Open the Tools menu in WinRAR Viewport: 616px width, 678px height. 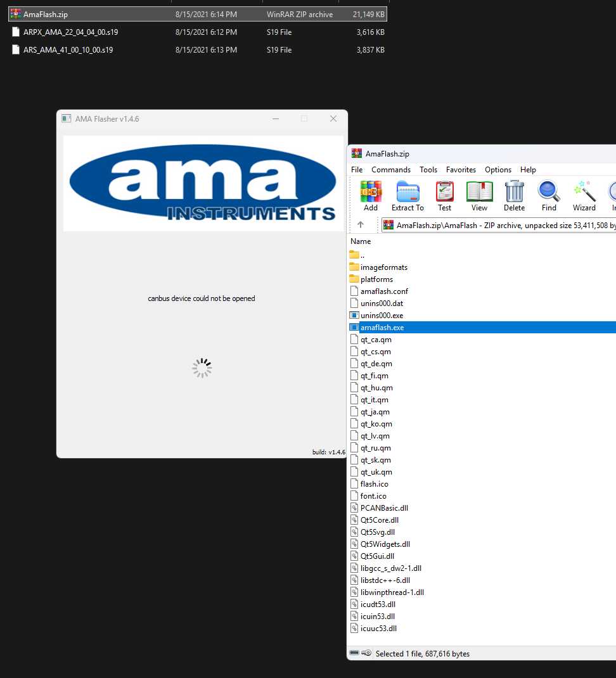(428, 170)
